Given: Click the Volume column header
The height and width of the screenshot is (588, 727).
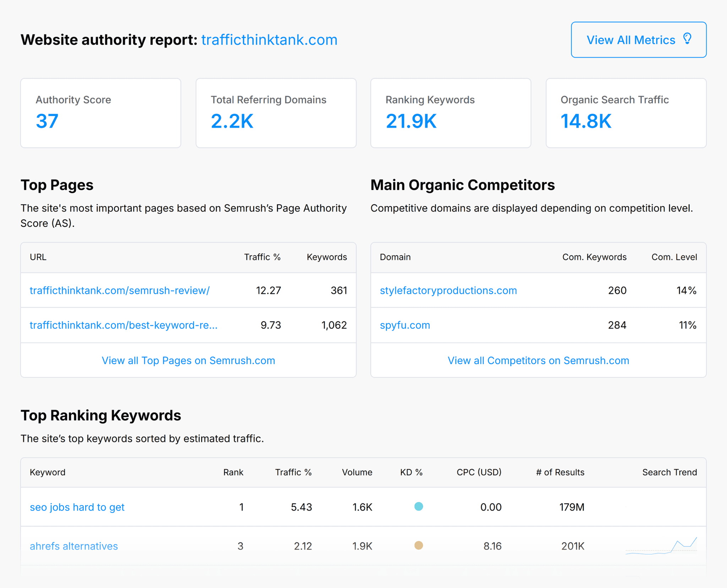Looking at the screenshot, I should (357, 472).
